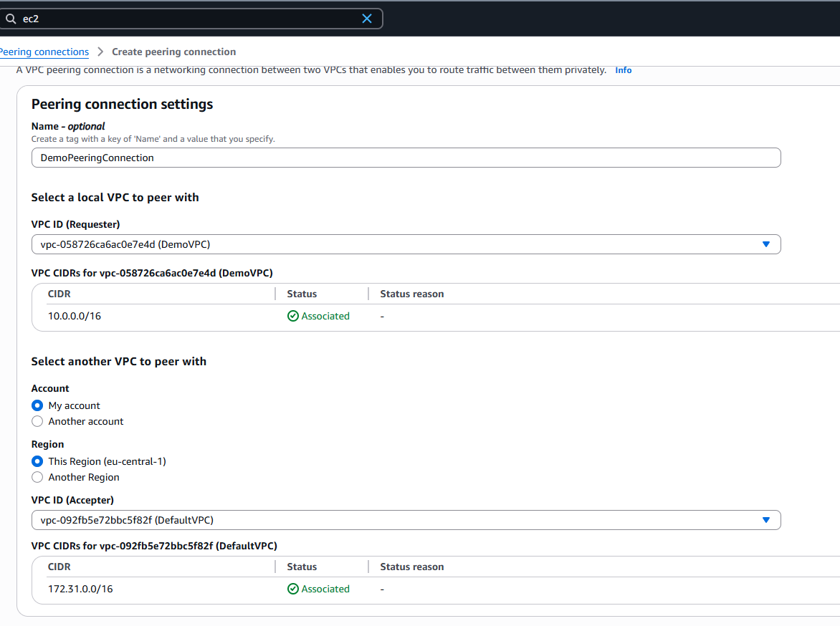Choose the Another Region option
This screenshot has width=840, height=626.
[x=37, y=477]
